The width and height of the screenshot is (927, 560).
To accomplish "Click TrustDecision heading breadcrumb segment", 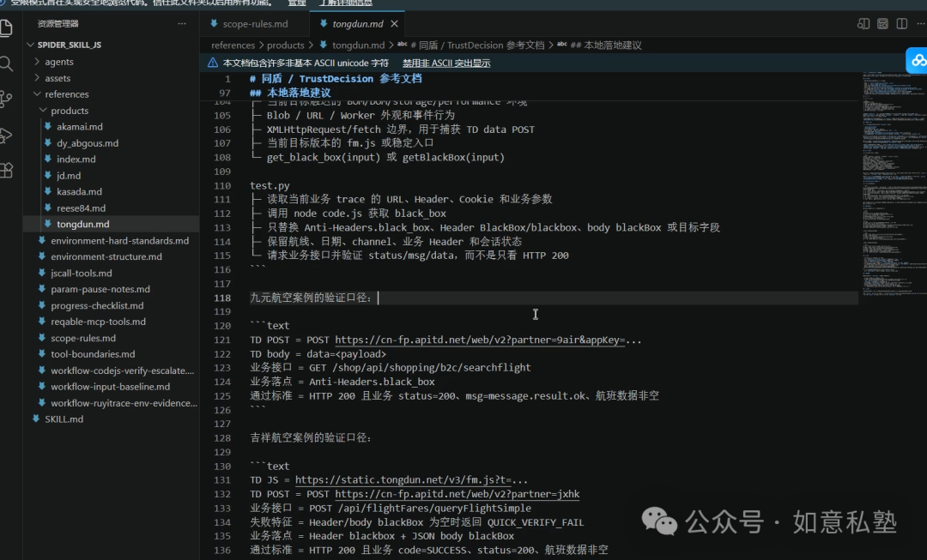I will point(477,45).
